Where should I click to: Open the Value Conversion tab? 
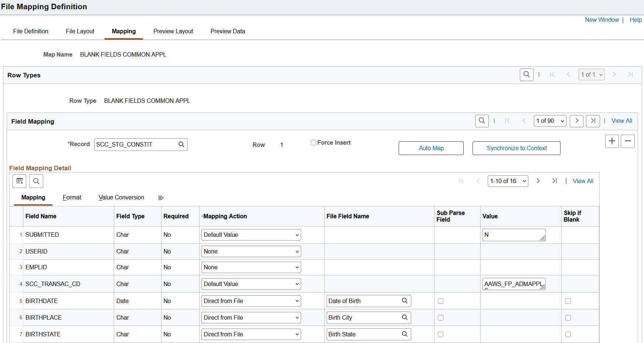tap(121, 198)
